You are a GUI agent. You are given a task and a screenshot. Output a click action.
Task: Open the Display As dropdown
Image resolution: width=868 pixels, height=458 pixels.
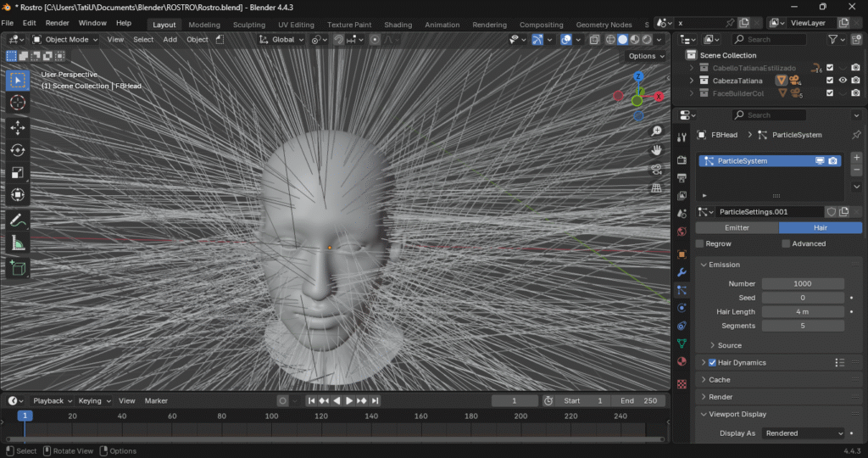pyautogui.click(x=803, y=433)
